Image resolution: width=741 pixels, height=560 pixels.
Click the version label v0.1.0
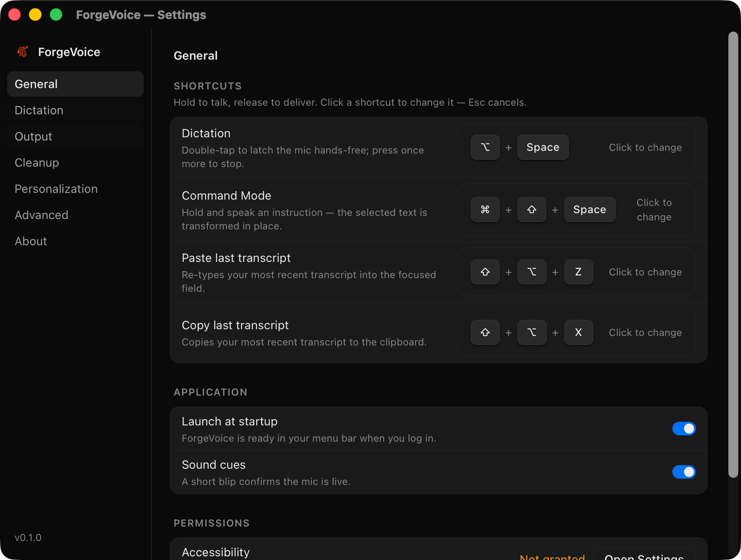(28, 538)
